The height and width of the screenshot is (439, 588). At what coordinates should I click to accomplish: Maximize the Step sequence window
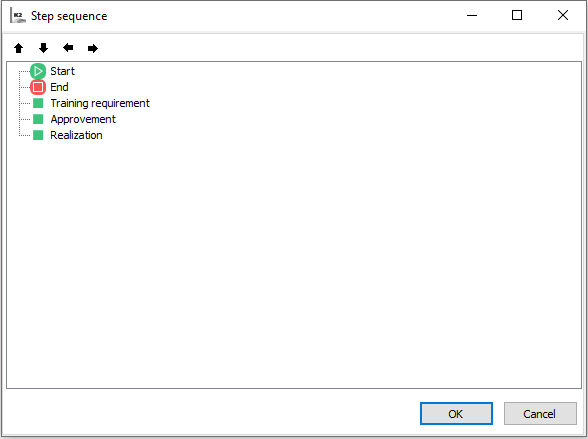click(x=517, y=15)
